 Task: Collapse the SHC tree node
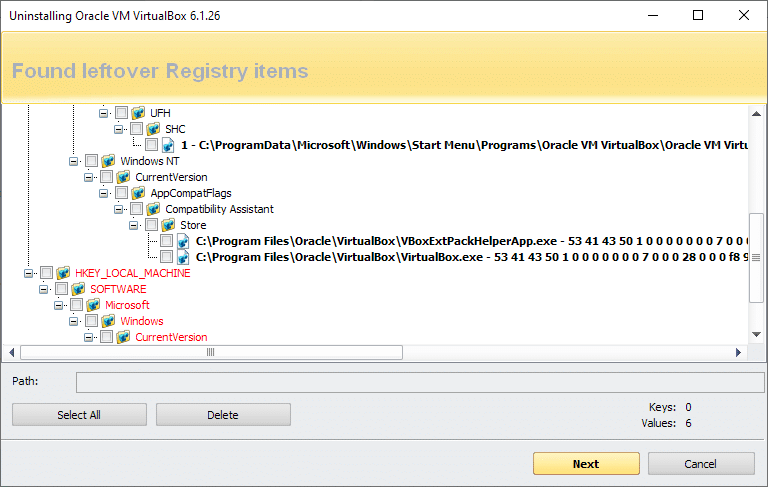click(119, 129)
